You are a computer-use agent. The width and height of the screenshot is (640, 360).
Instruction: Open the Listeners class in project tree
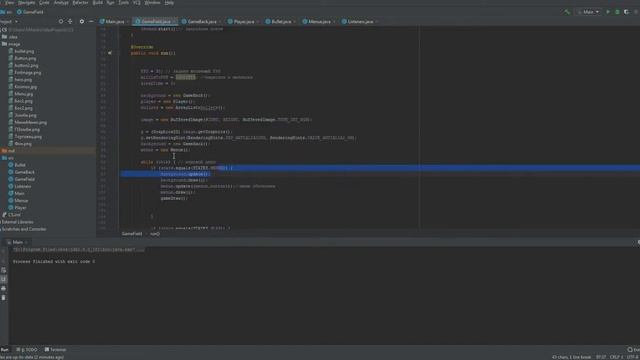[x=20, y=187]
